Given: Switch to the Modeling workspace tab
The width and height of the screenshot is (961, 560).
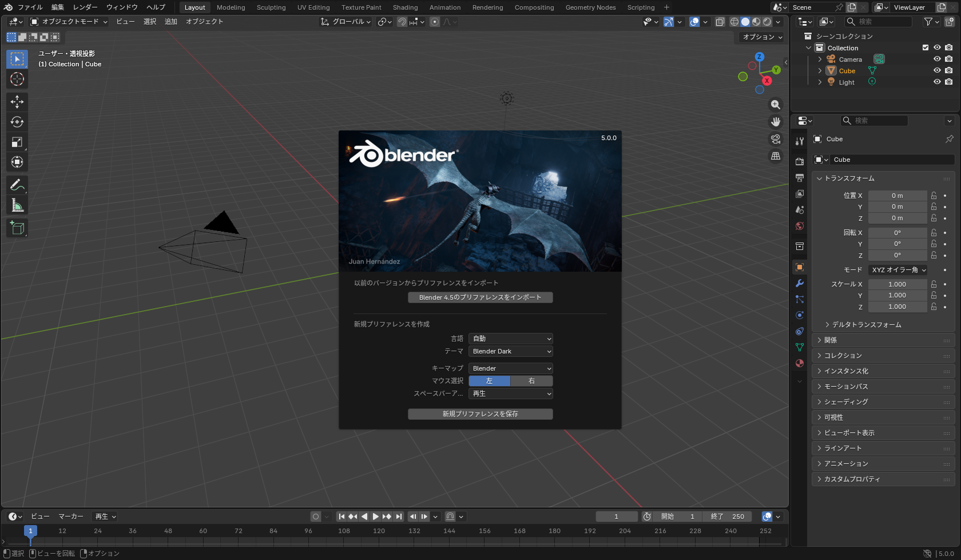Looking at the screenshot, I should click(x=231, y=7).
